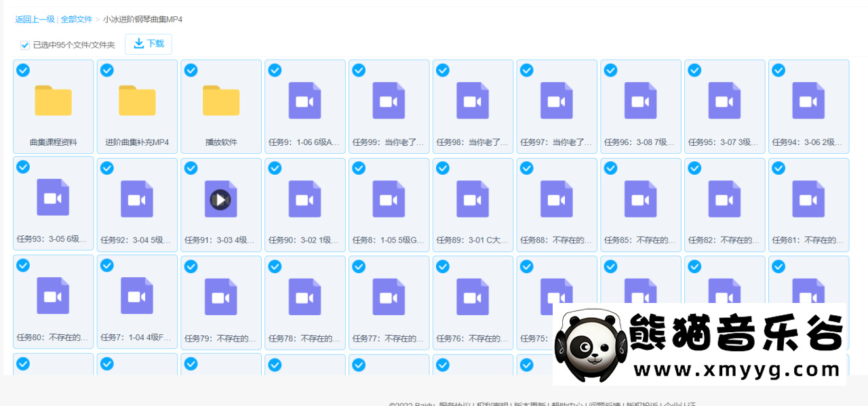This screenshot has height=406, width=868.
Task: Deselect the 进阶曲集补充MP4 folder checkmark
Action: [x=106, y=70]
